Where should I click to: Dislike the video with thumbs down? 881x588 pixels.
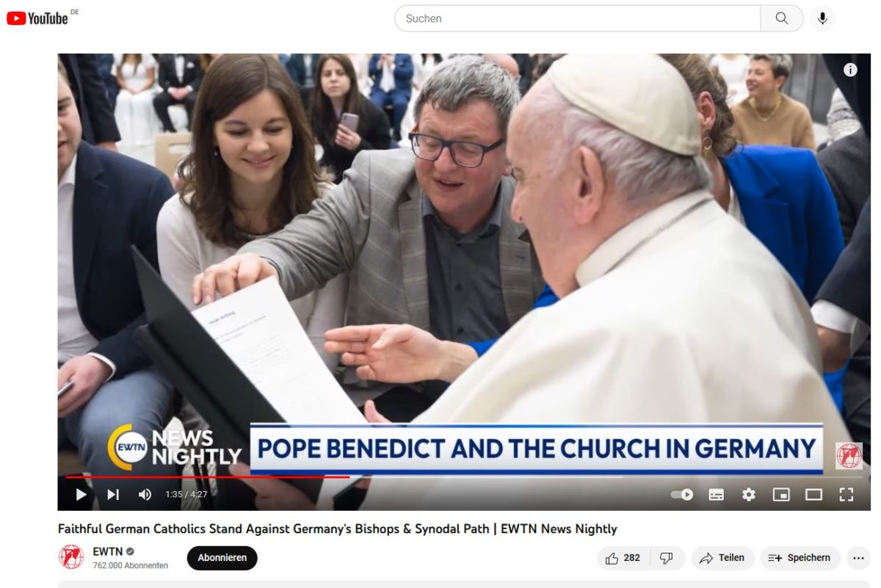coord(667,558)
